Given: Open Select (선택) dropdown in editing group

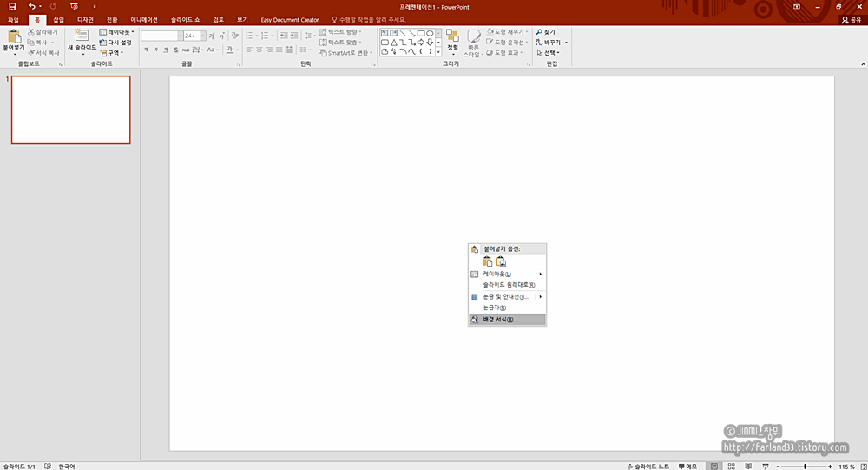Looking at the screenshot, I should pos(548,53).
